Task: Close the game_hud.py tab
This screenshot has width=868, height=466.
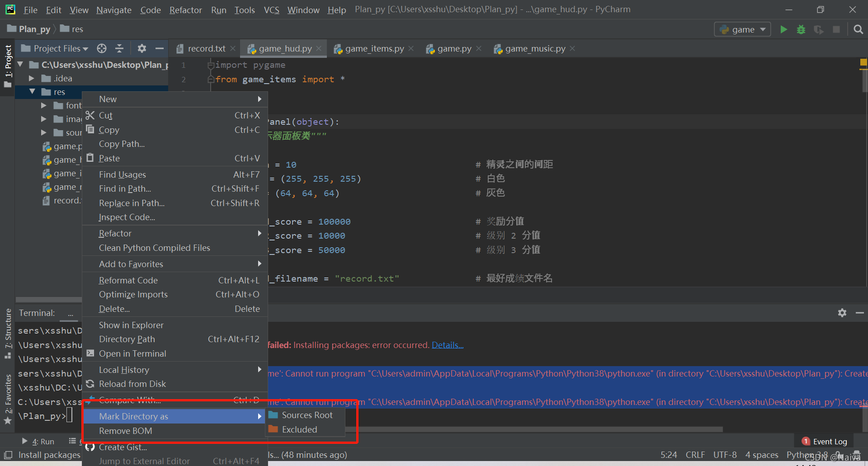Action: click(319, 48)
